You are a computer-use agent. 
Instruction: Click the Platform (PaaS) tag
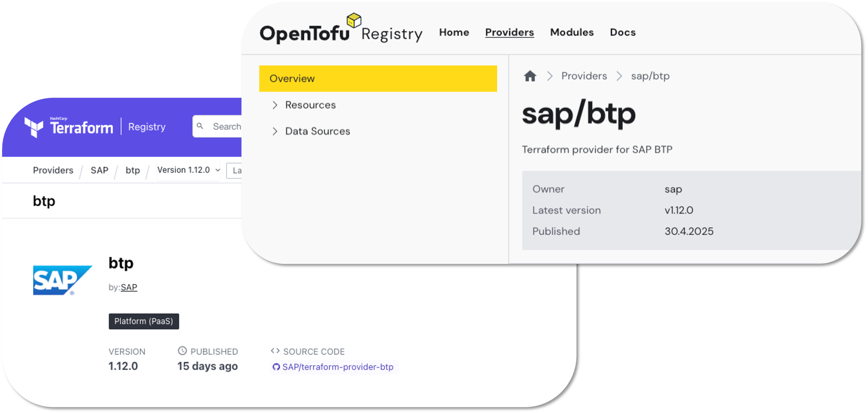(144, 321)
